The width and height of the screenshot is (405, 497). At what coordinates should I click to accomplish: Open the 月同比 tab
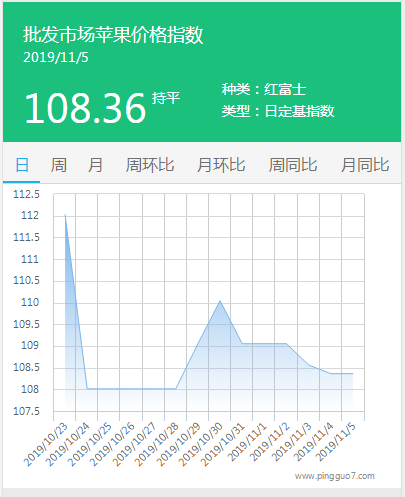tap(365, 165)
